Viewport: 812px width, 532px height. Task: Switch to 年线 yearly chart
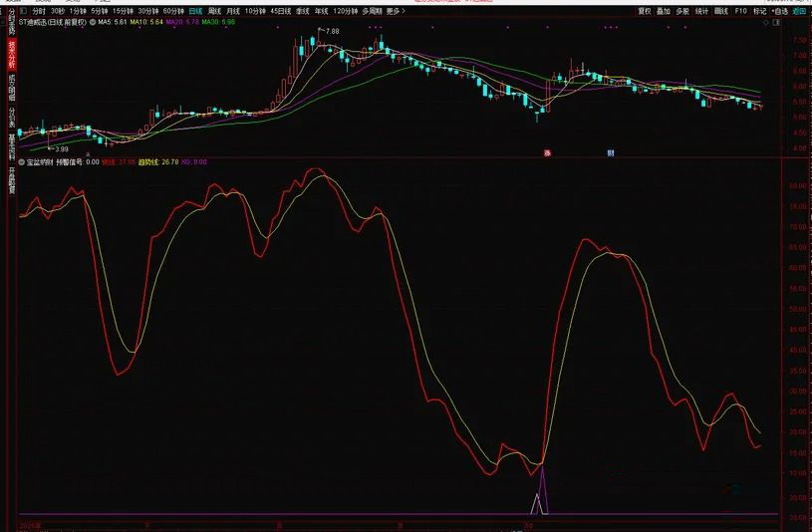click(x=321, y=11)
